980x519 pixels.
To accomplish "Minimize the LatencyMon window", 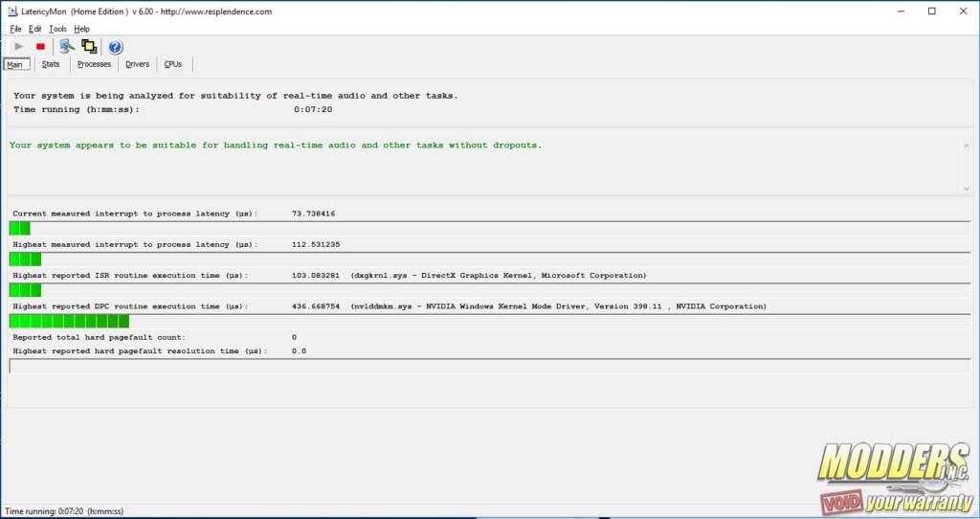I will (x=901, y=11).
